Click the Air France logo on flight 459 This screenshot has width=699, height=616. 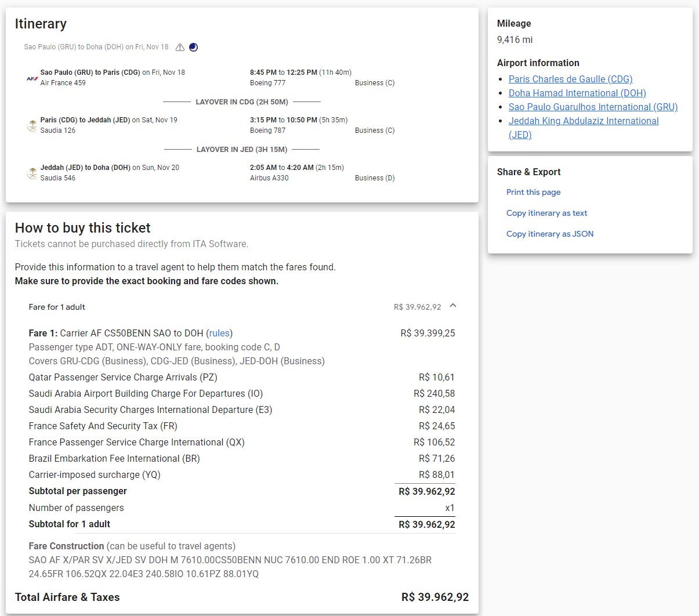click(x=32, y=78)
